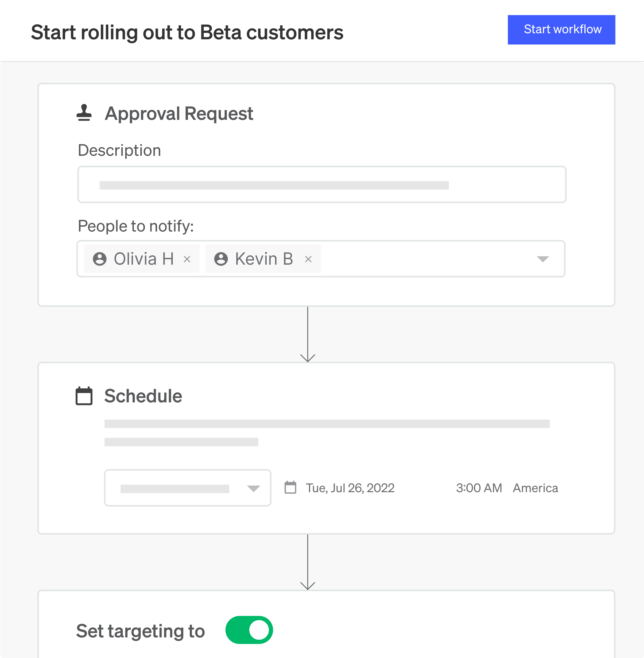Click the Approval Request stamp icon
The image size is (644, 658).
click(x=84, y=114)
